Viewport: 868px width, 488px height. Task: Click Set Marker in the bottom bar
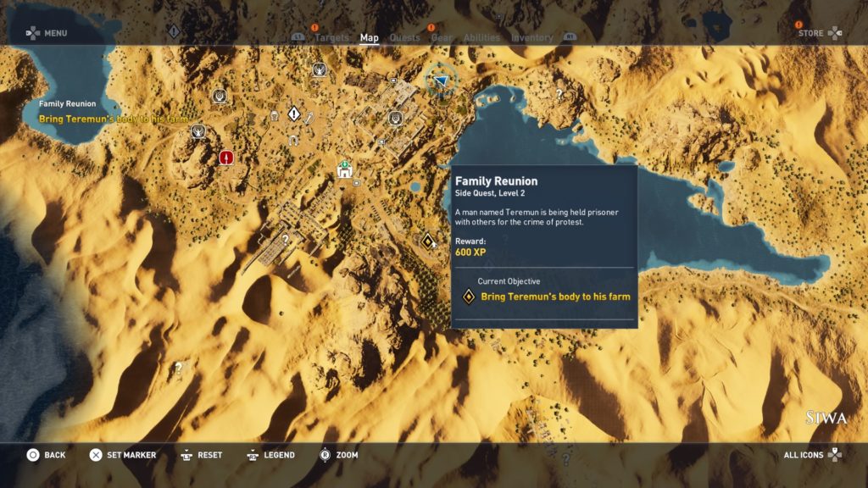123,455
